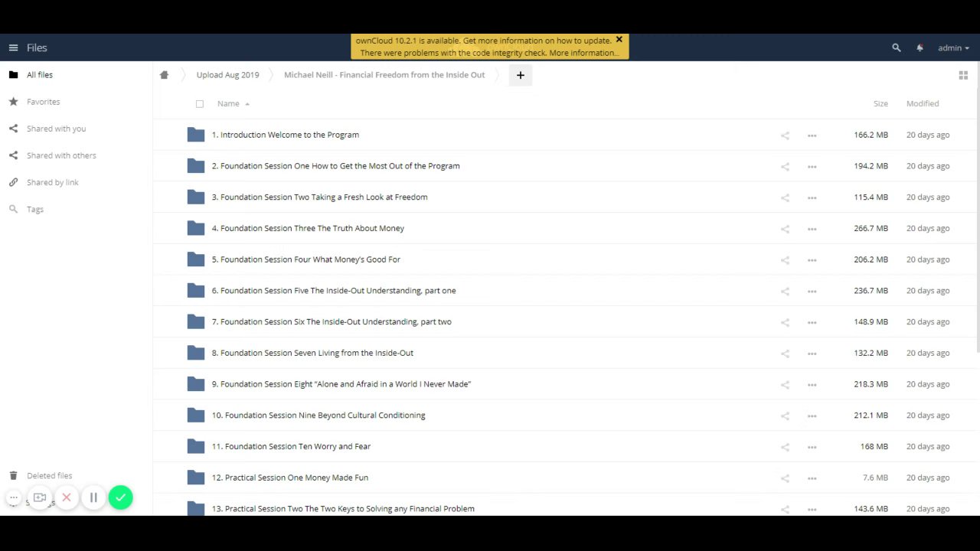The height and width of the screenshot is (551, 980).
Task: Open 12. Practical Session One Money Made Fun
Action: 290,478
